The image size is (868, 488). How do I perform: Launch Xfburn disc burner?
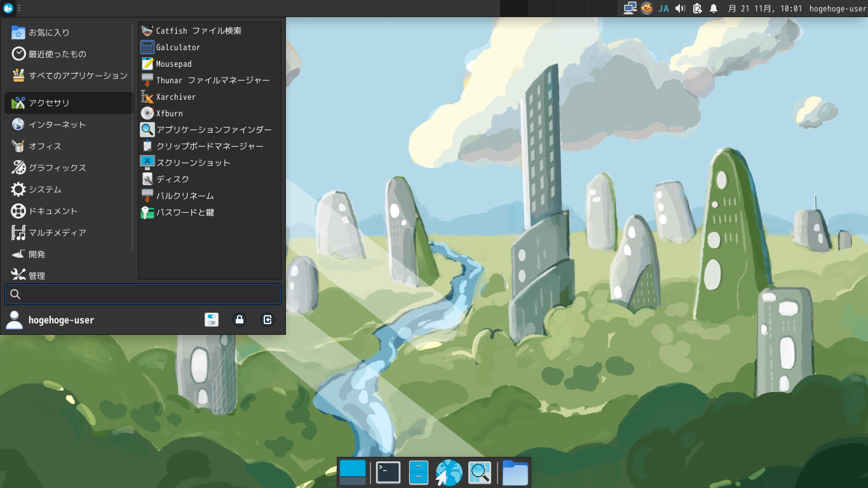[x=210, y=113]
